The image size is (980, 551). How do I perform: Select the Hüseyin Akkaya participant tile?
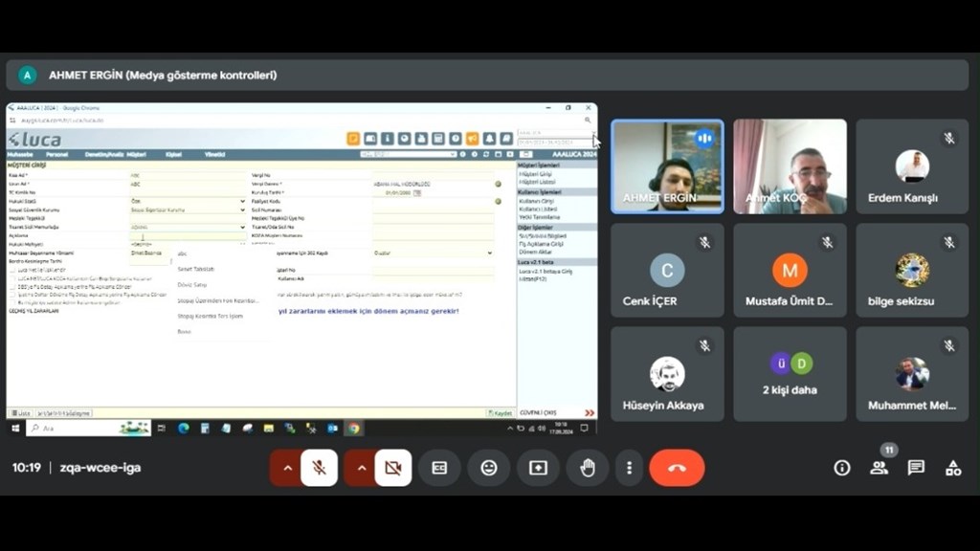(x=667, y=374)
